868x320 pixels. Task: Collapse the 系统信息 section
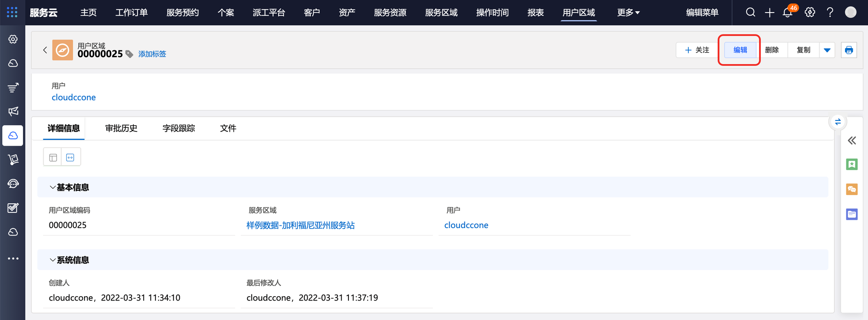tap(53, 260)
